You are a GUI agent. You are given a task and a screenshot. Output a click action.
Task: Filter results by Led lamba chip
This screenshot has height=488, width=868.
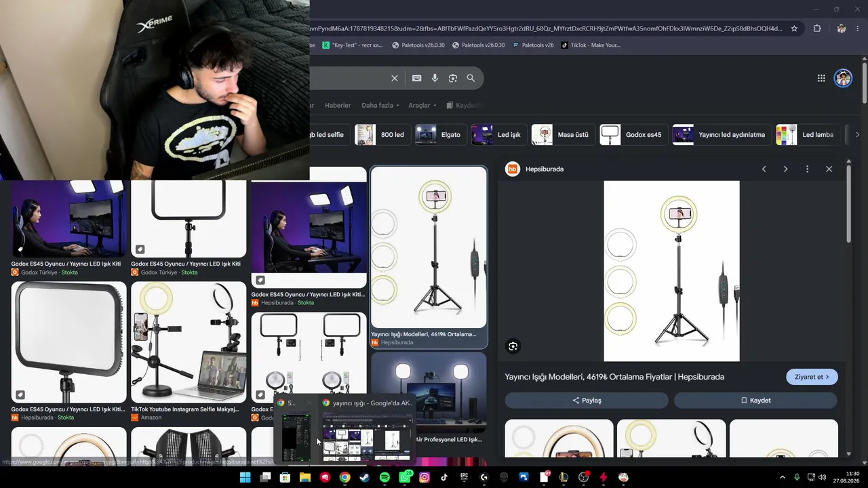[807, 135]
